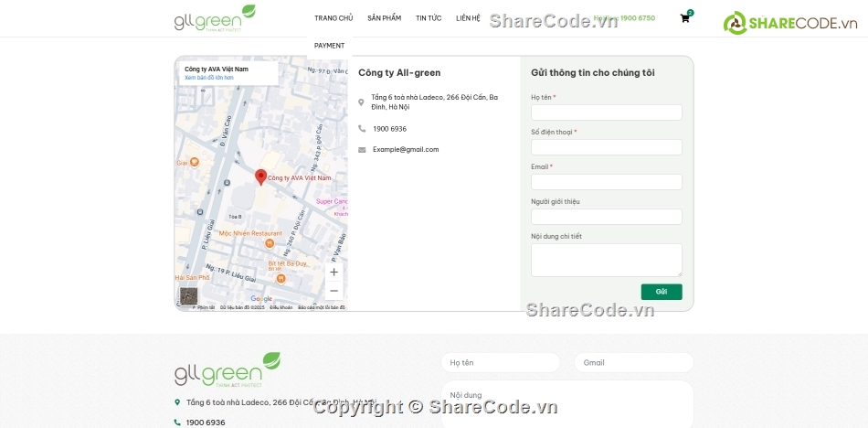This screenshot has width=868, height=428.
Task: Click the footer Họ tên input
Action: coord(501,362)
